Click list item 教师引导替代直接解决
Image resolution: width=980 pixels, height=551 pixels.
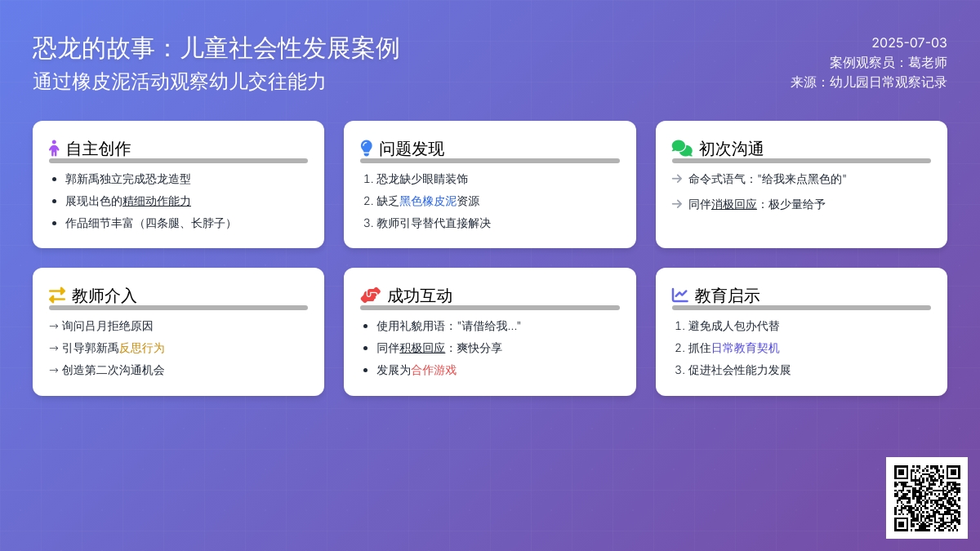click(434, 223)
